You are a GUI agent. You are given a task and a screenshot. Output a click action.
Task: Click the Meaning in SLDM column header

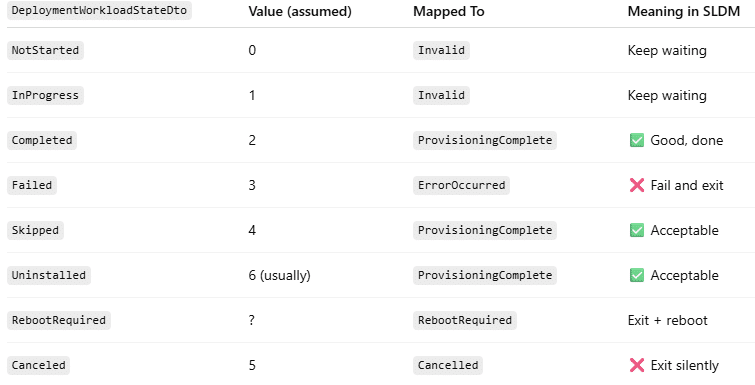[x=684, y=12]
